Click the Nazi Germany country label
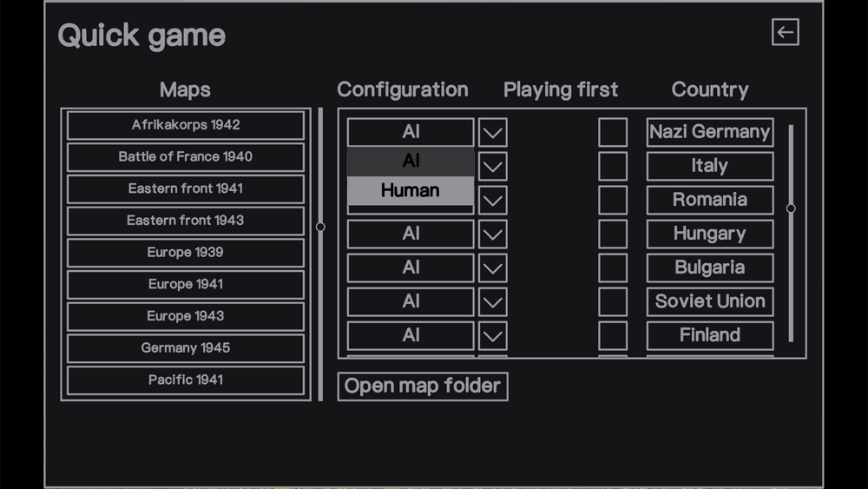Viewport: 868px width, 489px height. (710, 132)
